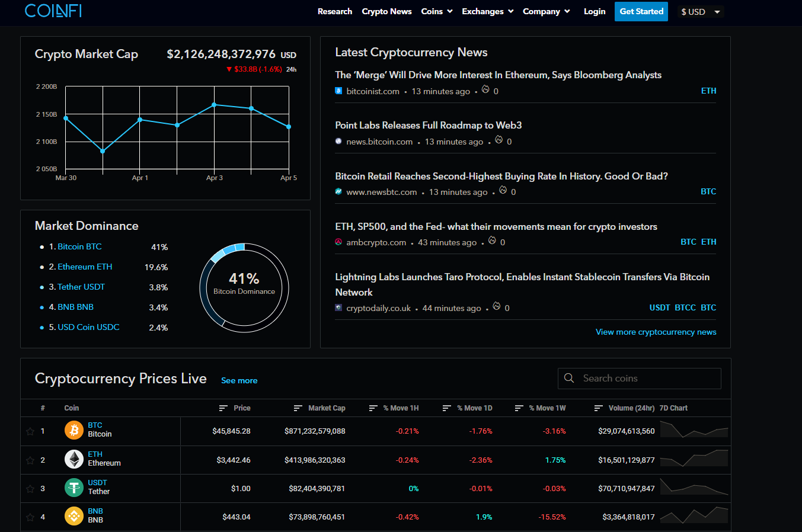The width and height of the screenshot is (802, 532).
Task: Click the flame icon on Point Labs article
Action: pos(499,140)
